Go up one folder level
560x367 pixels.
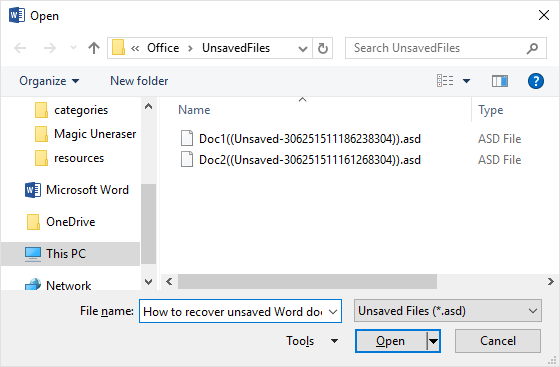click(94, 48)
